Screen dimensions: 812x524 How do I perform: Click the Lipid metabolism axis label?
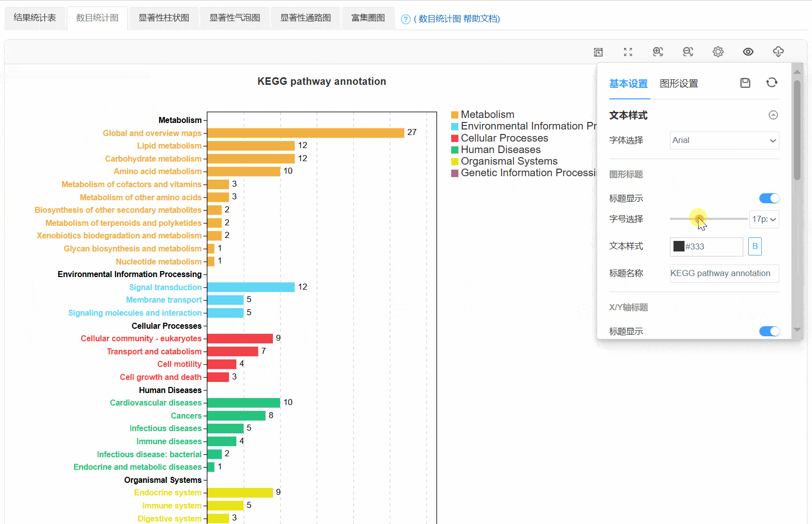click(169, 146)
